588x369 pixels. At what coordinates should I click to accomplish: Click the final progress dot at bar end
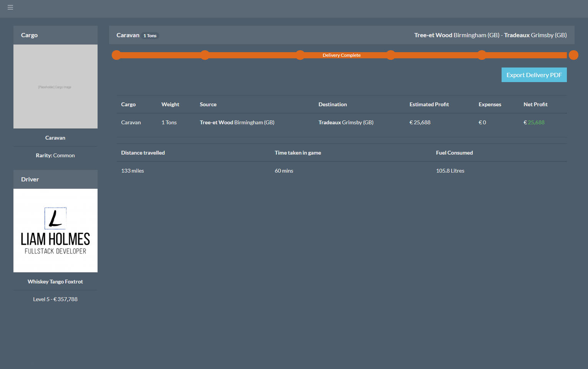[x=573, y=55]
